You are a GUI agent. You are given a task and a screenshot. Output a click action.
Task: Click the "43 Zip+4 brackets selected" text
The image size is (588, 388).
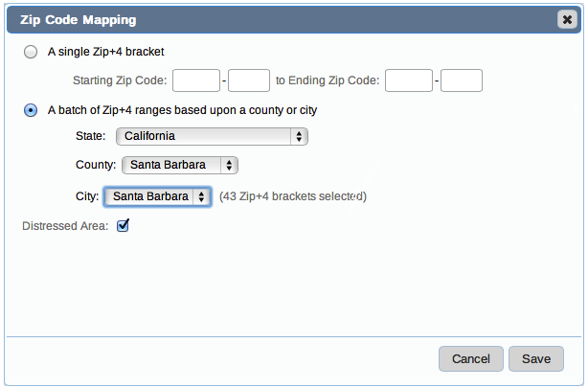[x=293, y=196]
